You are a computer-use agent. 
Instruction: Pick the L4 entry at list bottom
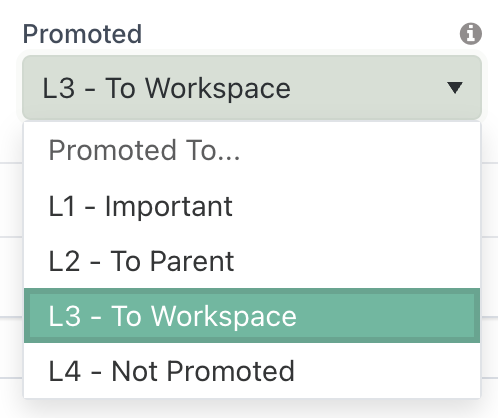tap(252, 371)
